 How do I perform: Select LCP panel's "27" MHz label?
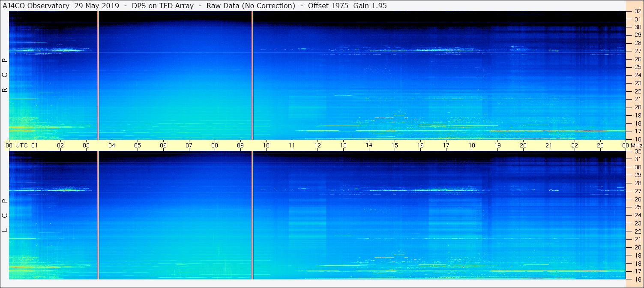click(638, 191)
